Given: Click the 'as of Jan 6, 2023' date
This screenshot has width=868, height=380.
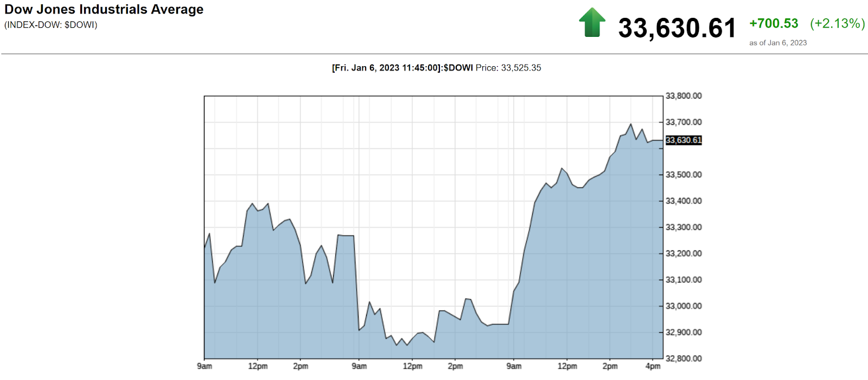Looking at the screenshot, I should (778, 43).
